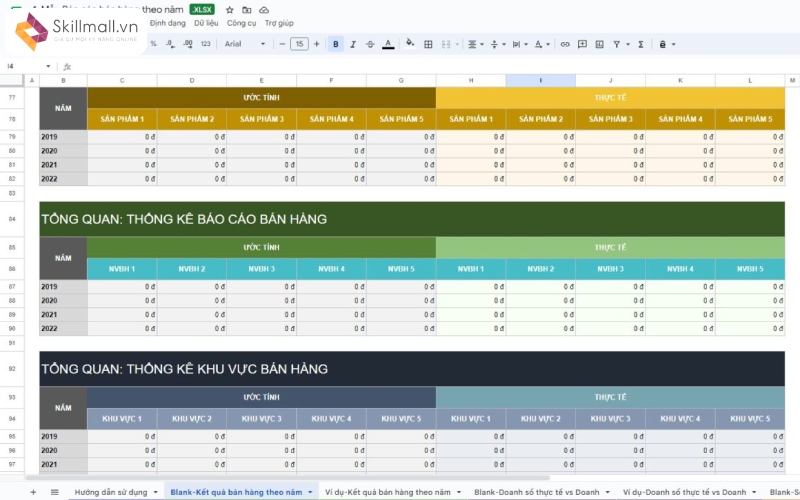Decrease font size with minus button

pyautogui.click(x=282, y=44)
